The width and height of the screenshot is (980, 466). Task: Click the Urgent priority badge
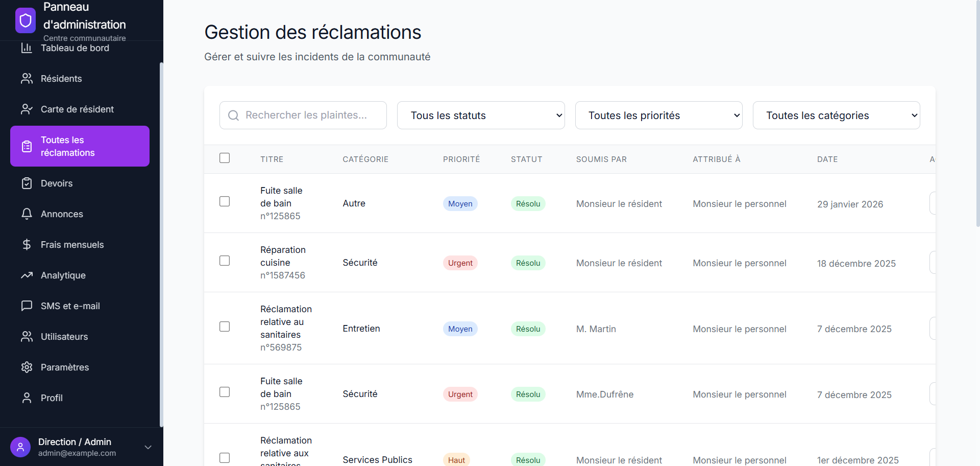pos(460,263)
